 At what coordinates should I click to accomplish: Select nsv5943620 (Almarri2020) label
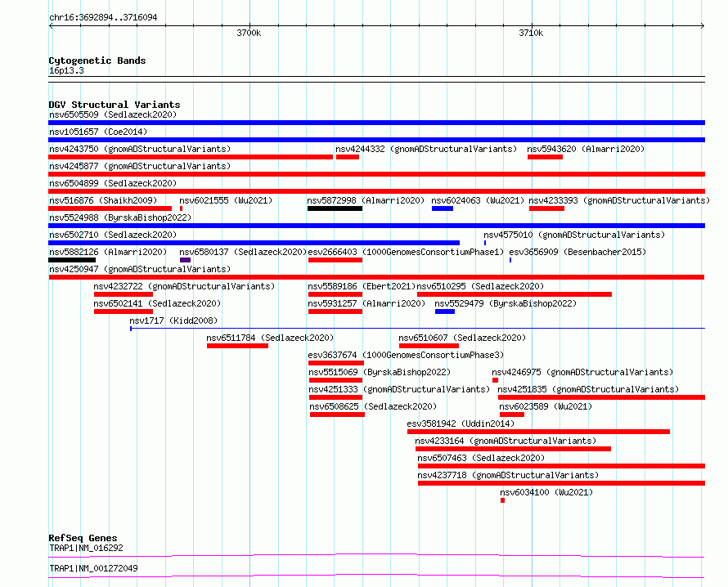[586, 149]
